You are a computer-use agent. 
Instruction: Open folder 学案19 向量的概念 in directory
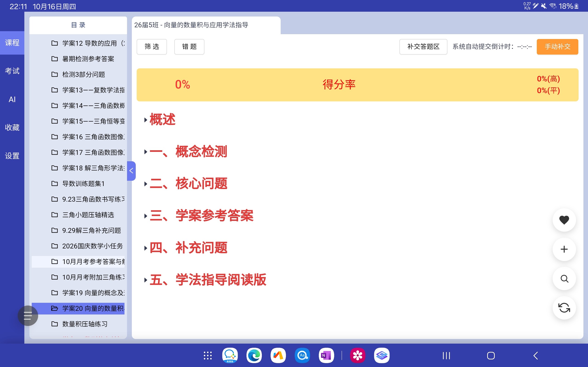93,293
